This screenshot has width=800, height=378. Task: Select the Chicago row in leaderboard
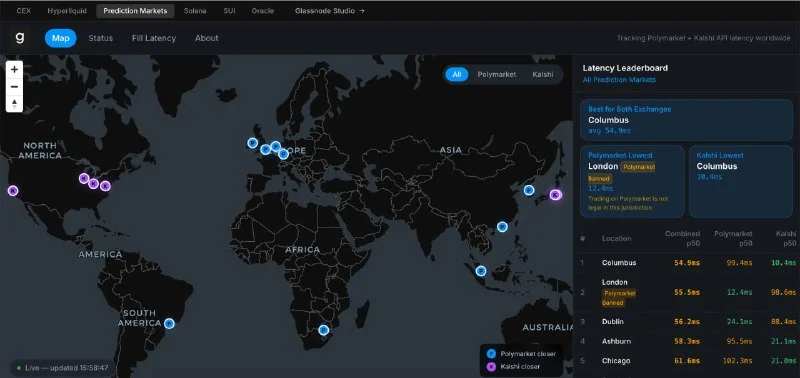pyautogui.click(x=686, y=361)
